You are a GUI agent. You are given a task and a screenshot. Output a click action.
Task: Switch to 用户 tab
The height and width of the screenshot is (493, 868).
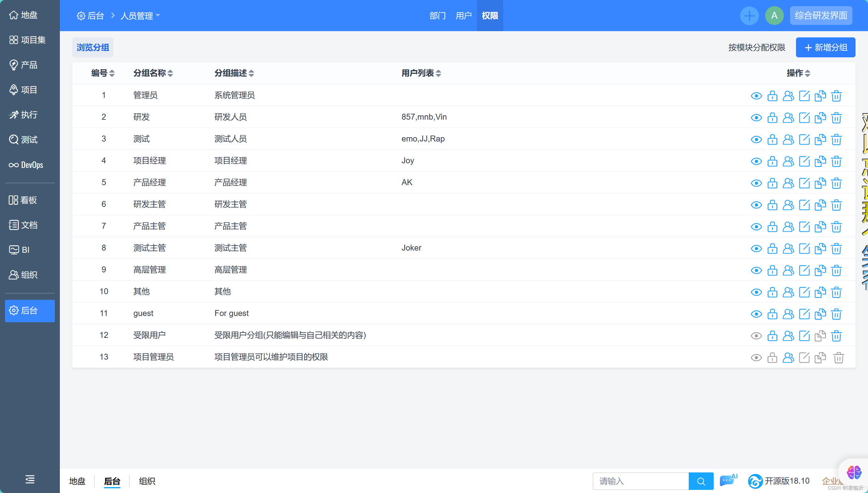pyautogui.click(x=465, y=16)
